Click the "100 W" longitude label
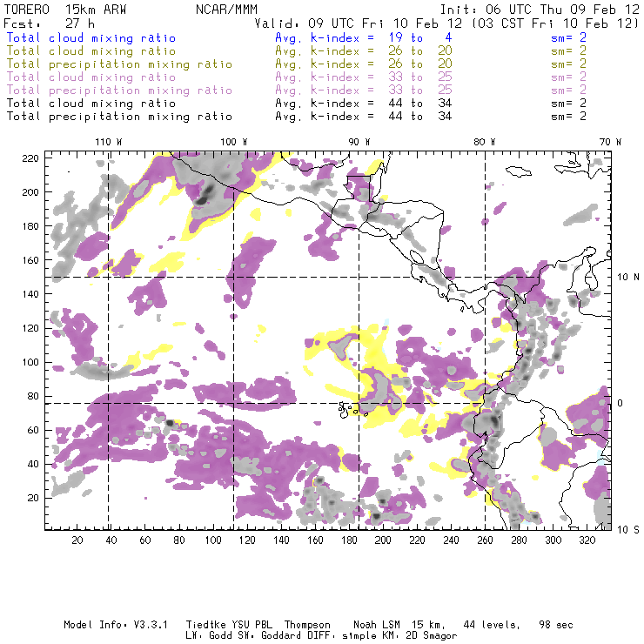This screenshot has width=644, height=644. coord(234,142)
